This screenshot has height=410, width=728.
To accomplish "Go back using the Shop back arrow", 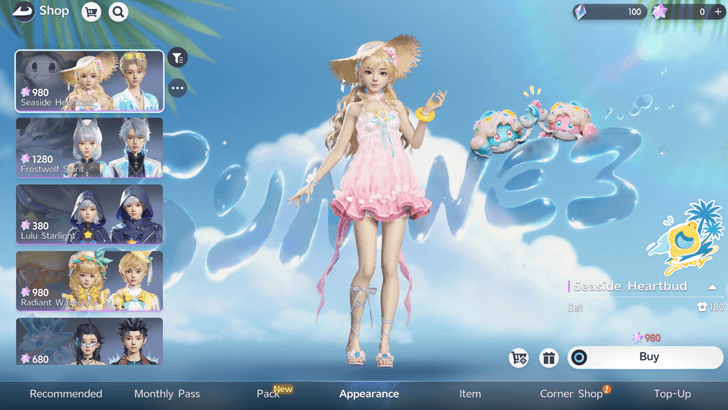I will tap(23, 12).
